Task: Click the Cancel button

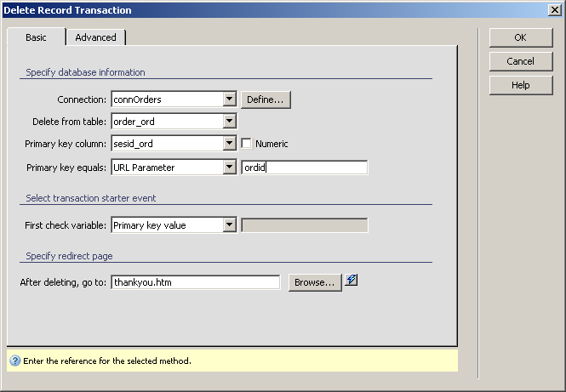Action: click(x=520, y=61)
